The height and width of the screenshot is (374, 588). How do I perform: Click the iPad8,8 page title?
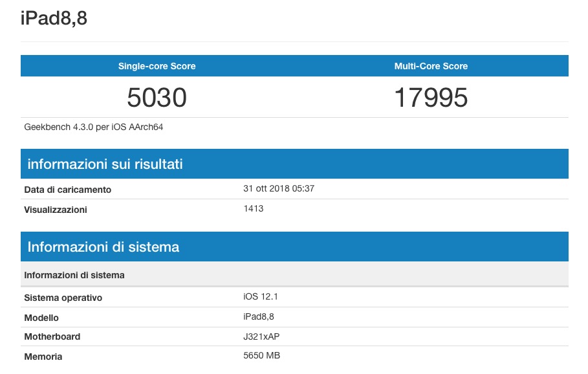point(55,19)
